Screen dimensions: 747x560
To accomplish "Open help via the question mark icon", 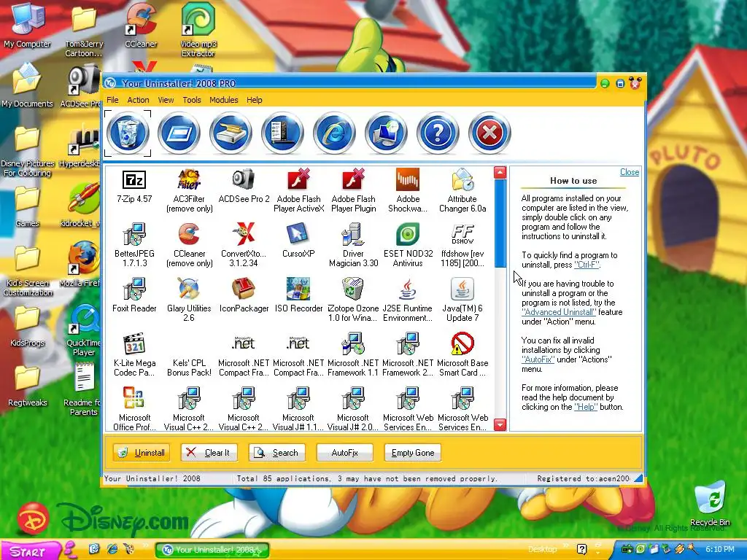I will click(x=438, y=133).
